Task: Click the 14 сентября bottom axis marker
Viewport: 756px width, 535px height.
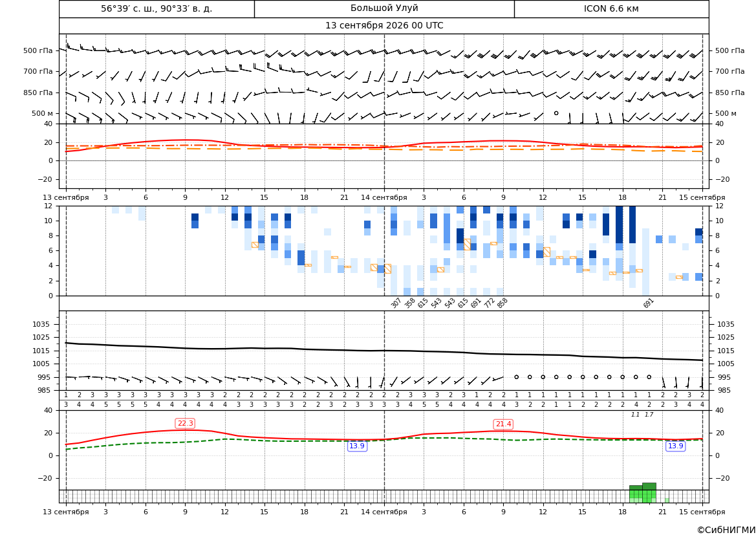Action: 384,511
